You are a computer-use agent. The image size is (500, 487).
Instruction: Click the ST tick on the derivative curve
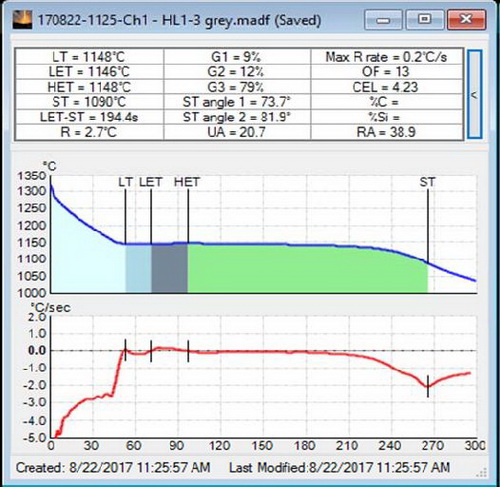[x=428, y=386]
